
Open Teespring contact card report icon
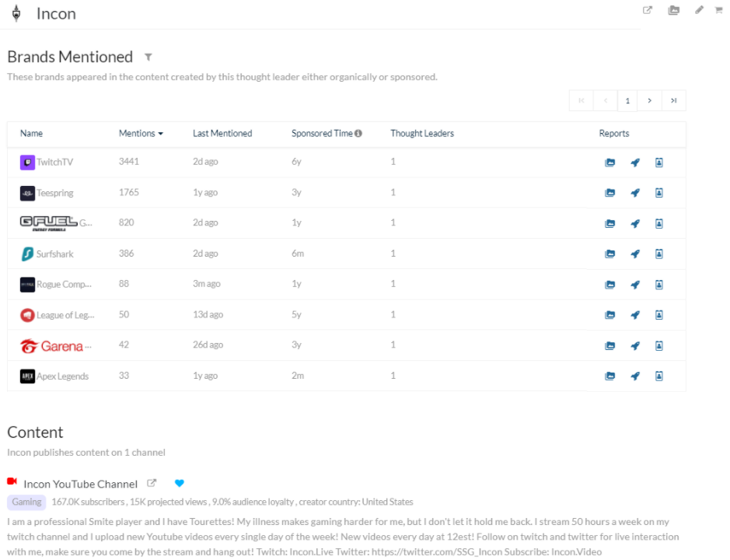pyautogui.click(x=658, y=192)
